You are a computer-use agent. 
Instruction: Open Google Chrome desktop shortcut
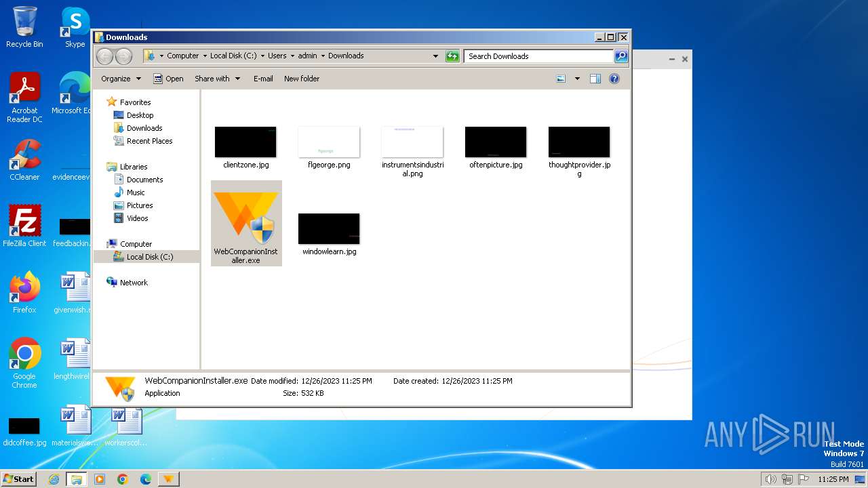(x=24, y=363)
